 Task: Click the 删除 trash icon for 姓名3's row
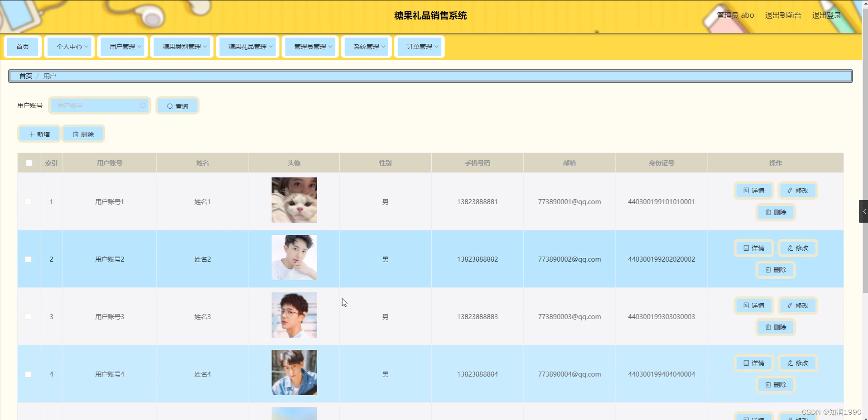[767, 327]
